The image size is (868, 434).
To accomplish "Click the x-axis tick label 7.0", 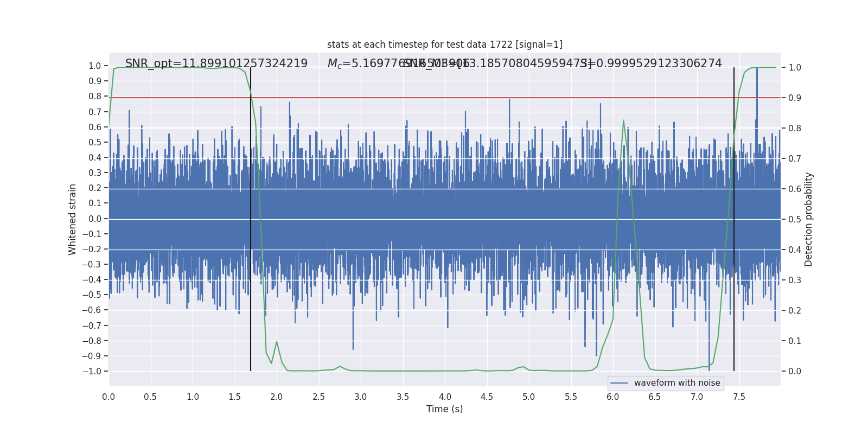I will click(x=697, y=397).
